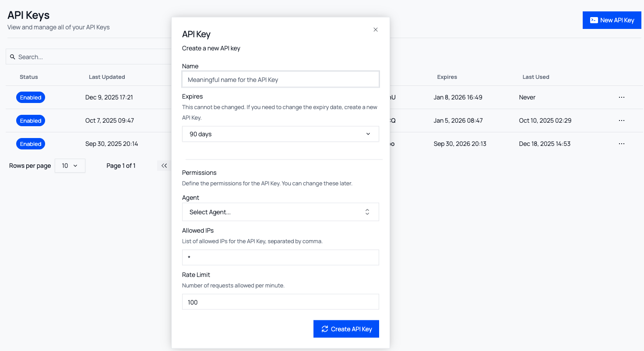Image resolution: width=644 pixels, height=351 pixels.
Task: Sort by the Last Used column header
Action: (535, 77)
